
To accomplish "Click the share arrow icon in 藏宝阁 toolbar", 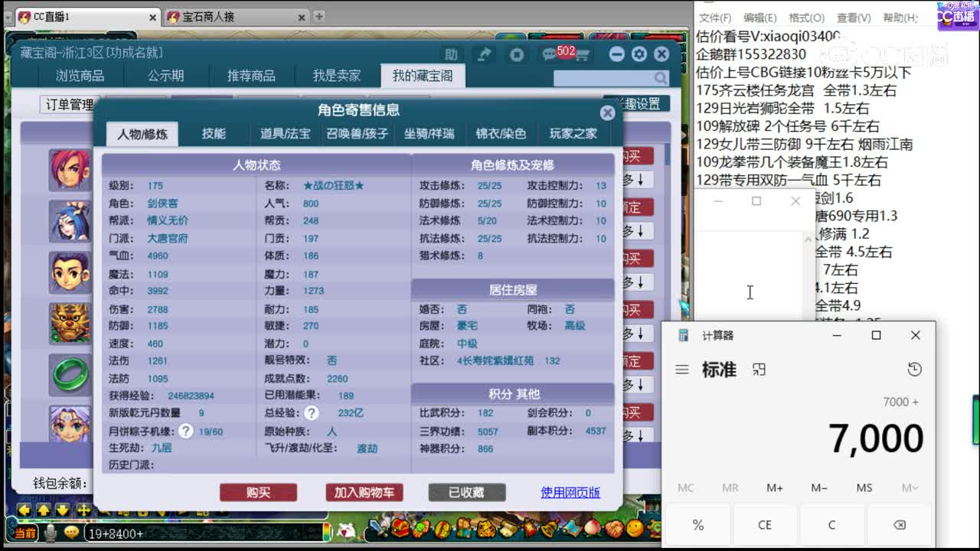I will tap(483, 54).
